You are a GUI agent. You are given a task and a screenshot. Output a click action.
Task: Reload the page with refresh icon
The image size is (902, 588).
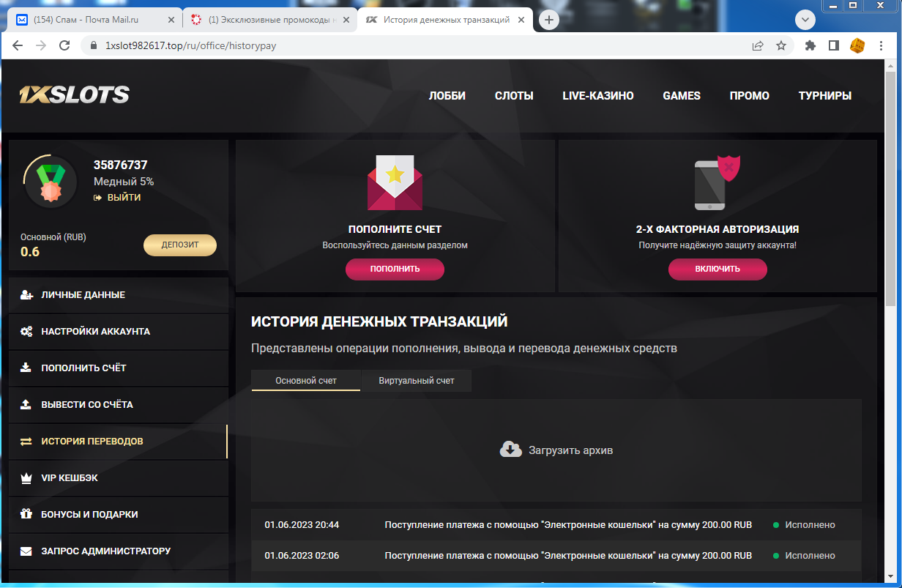pos(64,45)
